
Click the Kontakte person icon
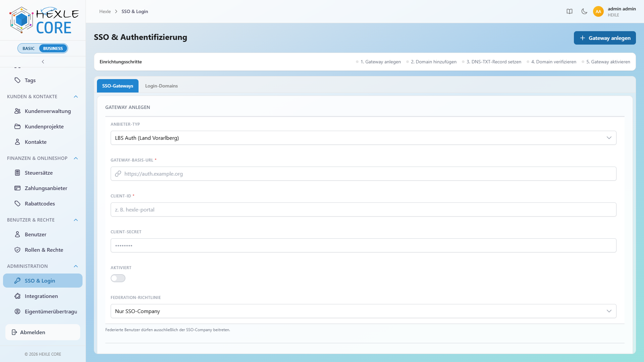click(17, 142)
